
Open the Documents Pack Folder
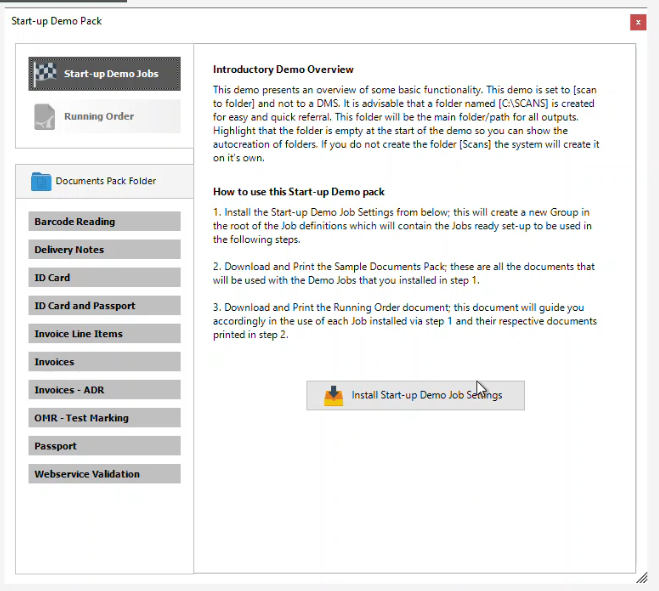[x=104, y=181]
